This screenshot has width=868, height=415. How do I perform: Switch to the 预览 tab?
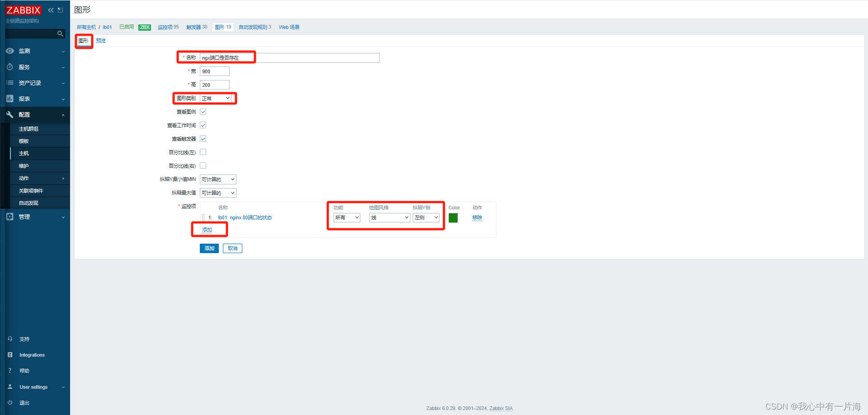click(x=101, y=41)
